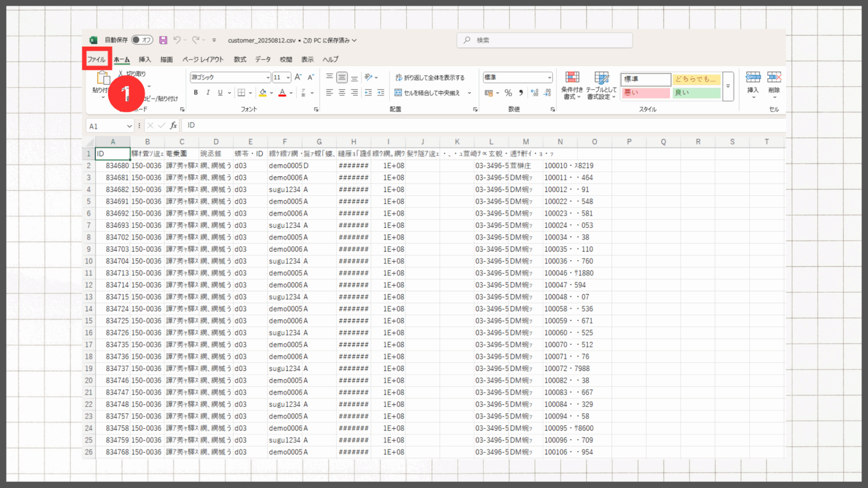Click the increase font size icon
This screenshot has width=868, height=488.
(298, 78)
